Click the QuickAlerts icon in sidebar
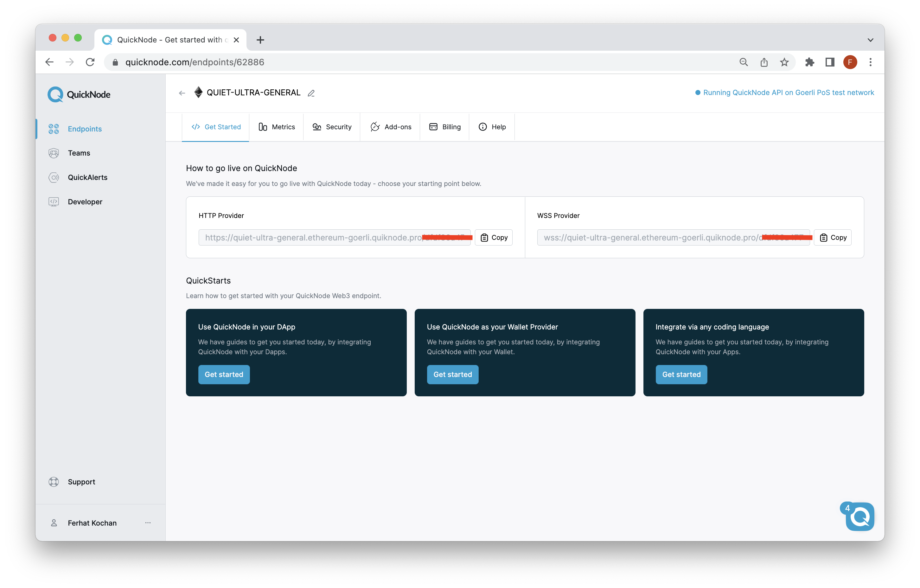920x588 pixels. click(54, 177)
